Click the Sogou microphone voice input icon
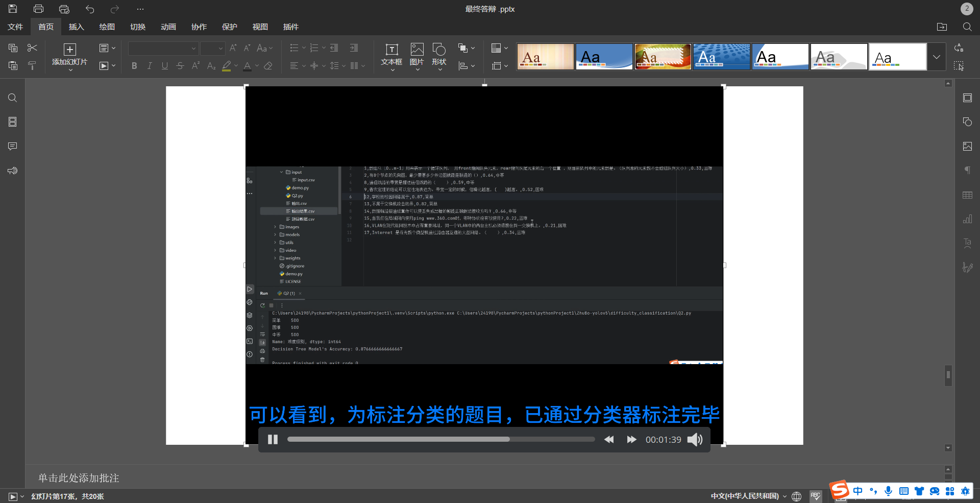Image resolution: width=980 pixels, height=503 pixels. [x=889, y=491]
